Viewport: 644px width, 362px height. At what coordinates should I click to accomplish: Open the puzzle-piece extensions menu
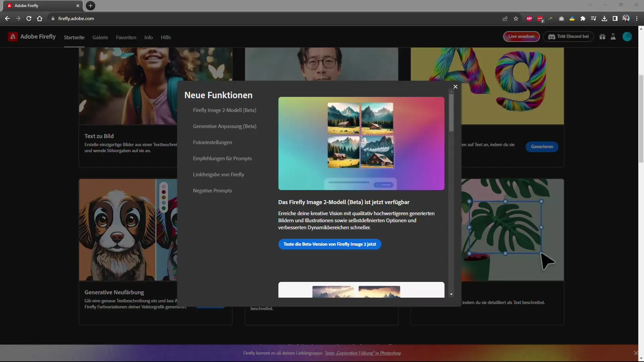583,18
